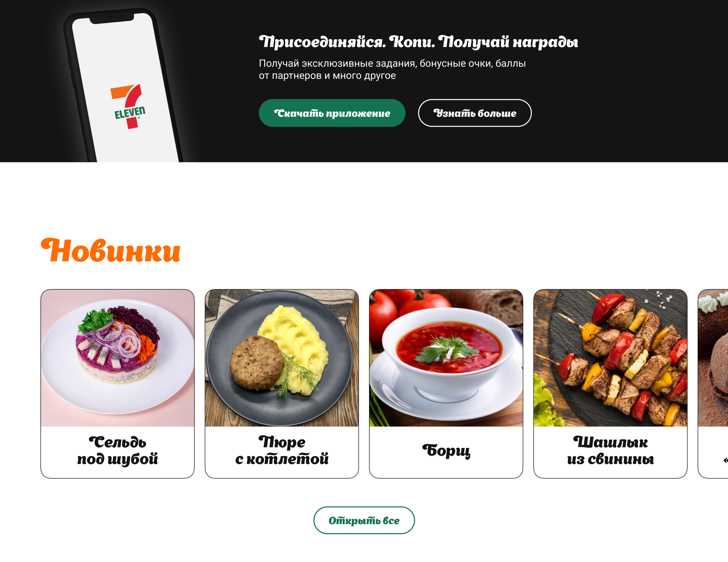The image size is (728, 562).
Task: Click the Шашлык из свинины skewers photo
Action: coord(610,358)
